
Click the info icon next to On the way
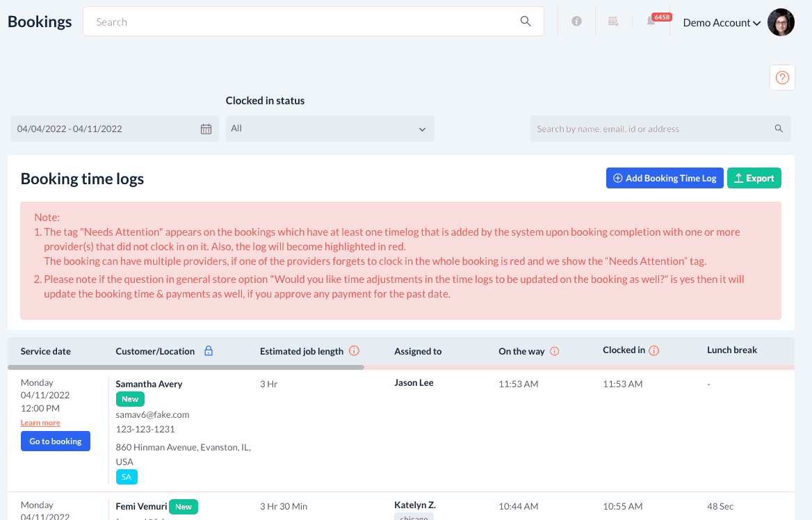click(x=554, y=351)
